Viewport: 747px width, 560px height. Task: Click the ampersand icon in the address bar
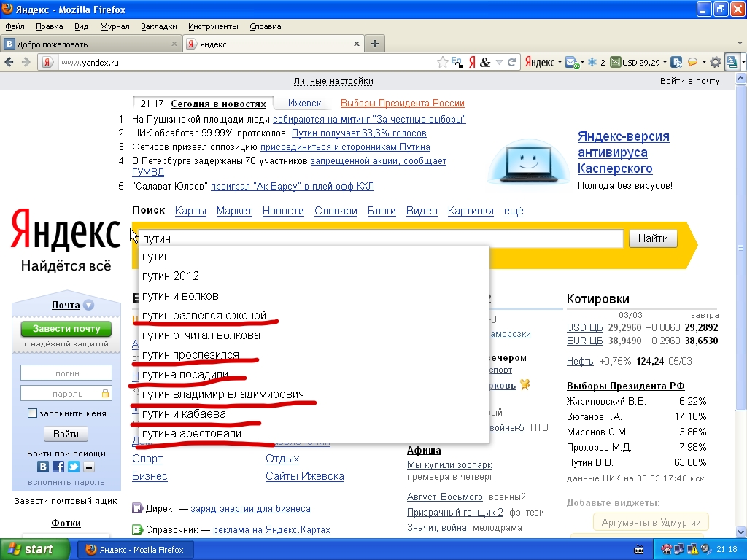click(485, 63)
